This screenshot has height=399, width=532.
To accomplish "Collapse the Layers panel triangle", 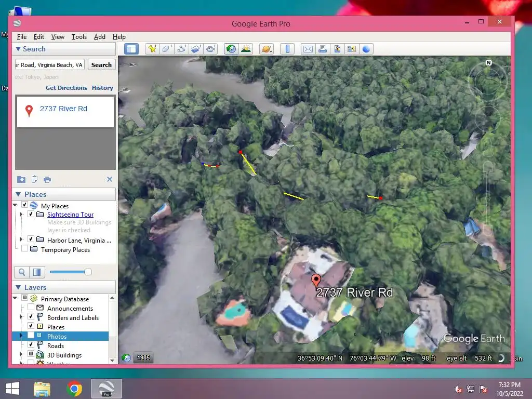I will click(x=18, y=287).
